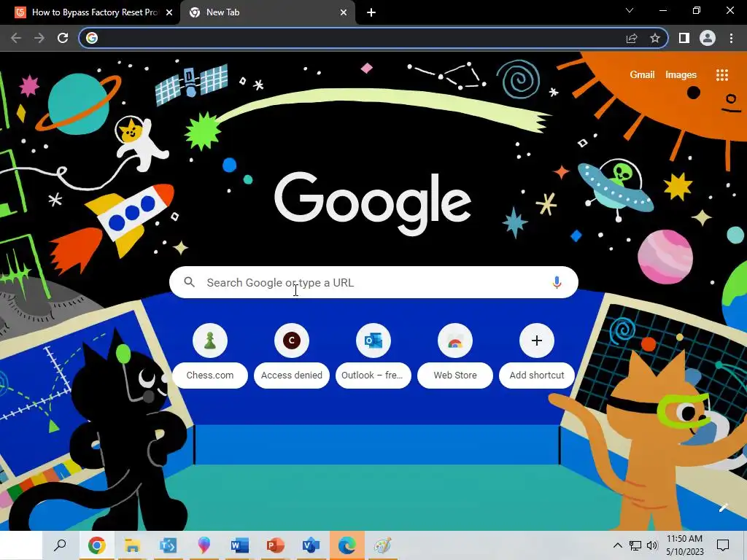
Task: Open the Web Store shortcut
Action: (455, 356)
